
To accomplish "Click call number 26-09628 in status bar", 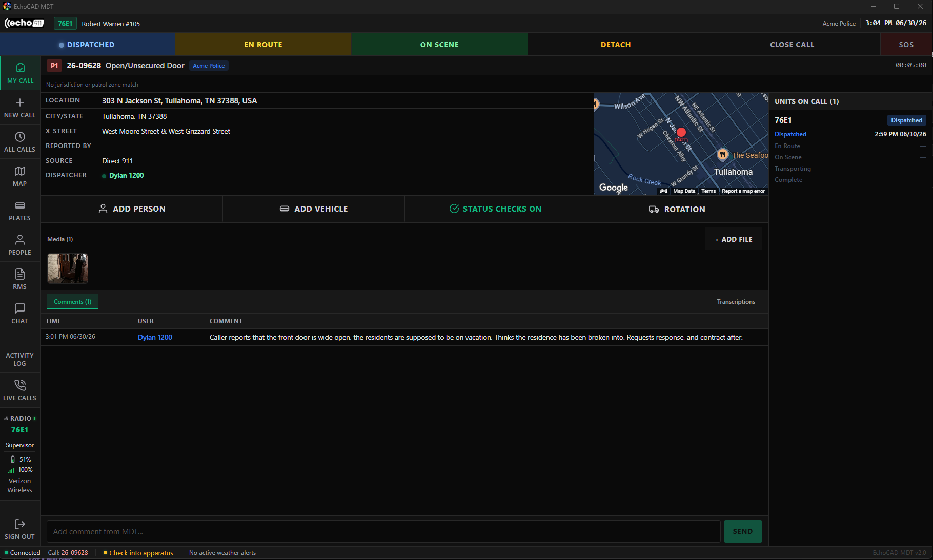I will point(75,553).
